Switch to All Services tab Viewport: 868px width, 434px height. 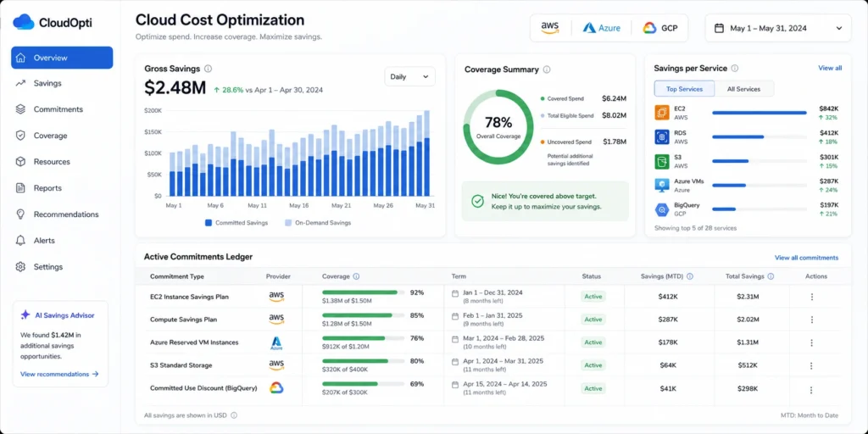[743, 88]
